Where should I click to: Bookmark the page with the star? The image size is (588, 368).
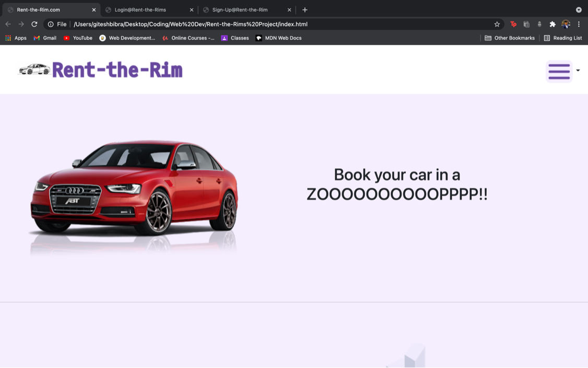[x=497, y=24]
